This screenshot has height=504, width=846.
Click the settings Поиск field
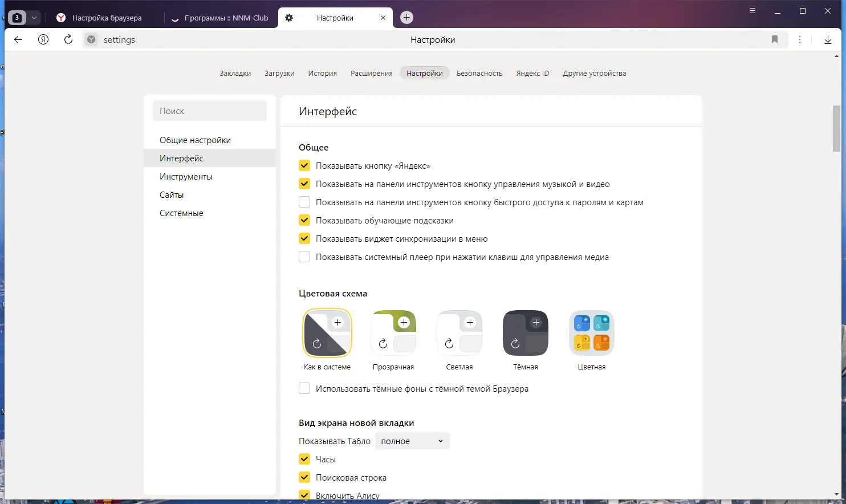pos(210,111)
